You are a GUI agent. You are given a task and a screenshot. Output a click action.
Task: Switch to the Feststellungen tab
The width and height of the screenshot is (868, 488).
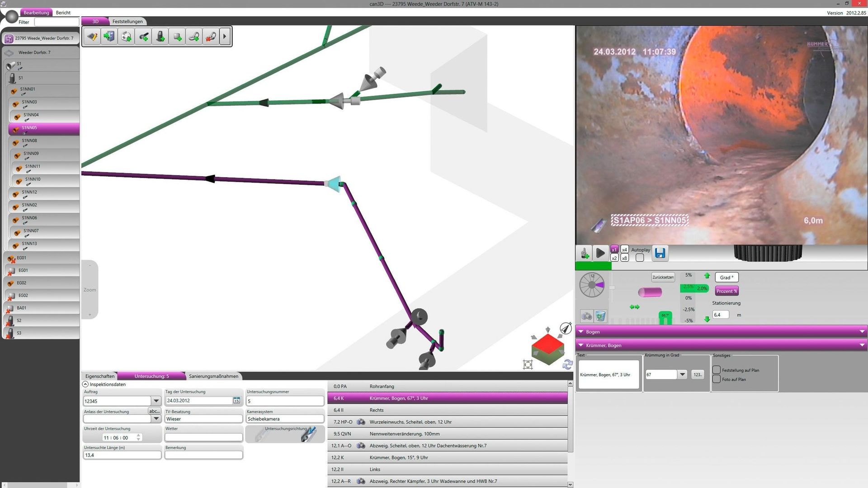pyautogui.click(x=127, y=21)
